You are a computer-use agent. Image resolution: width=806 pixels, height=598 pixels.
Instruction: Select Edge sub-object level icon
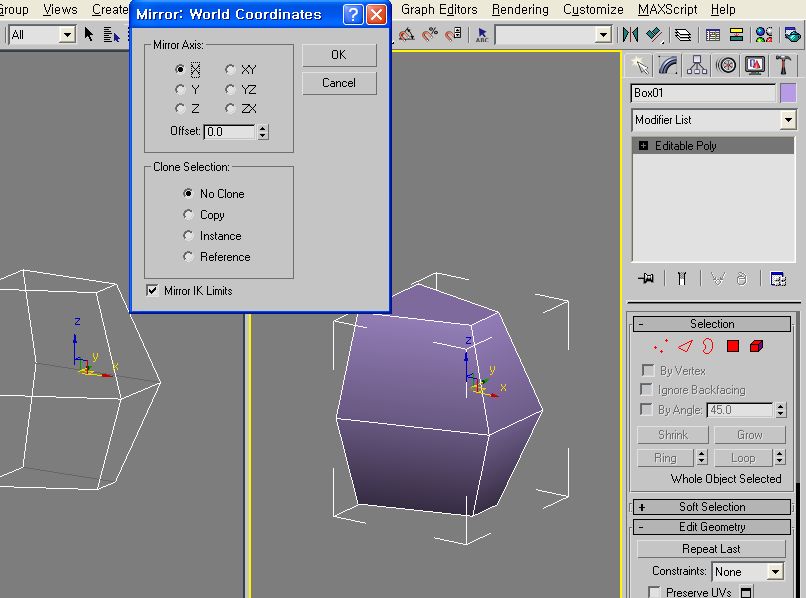pyautogui.click(x=685, y=347)
